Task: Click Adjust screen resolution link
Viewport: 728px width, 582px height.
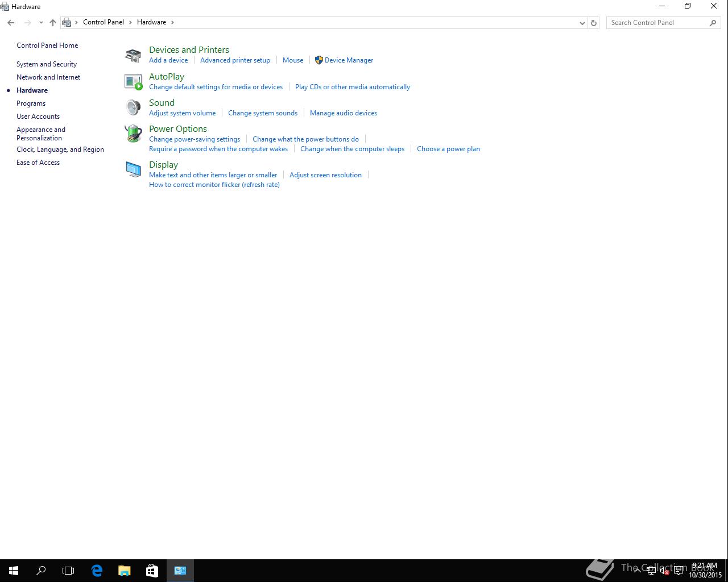Action: click(x=325, y=175)
